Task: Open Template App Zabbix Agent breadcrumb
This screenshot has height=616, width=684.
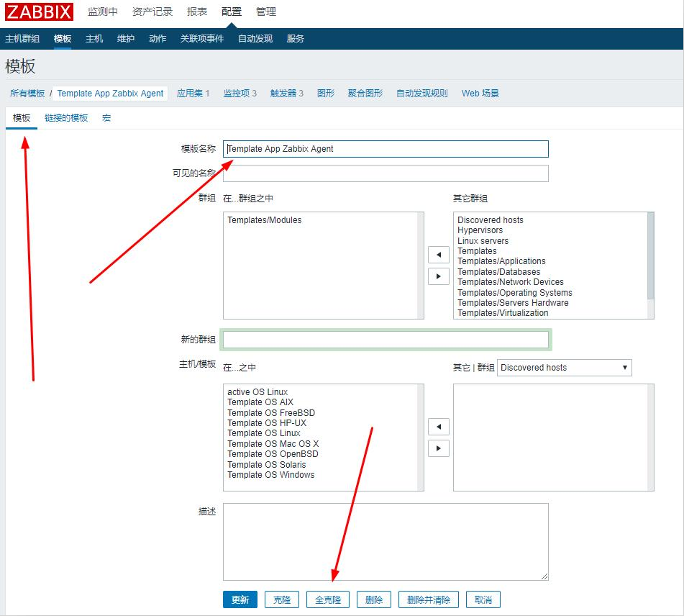Action: click(x=110, y=94)
